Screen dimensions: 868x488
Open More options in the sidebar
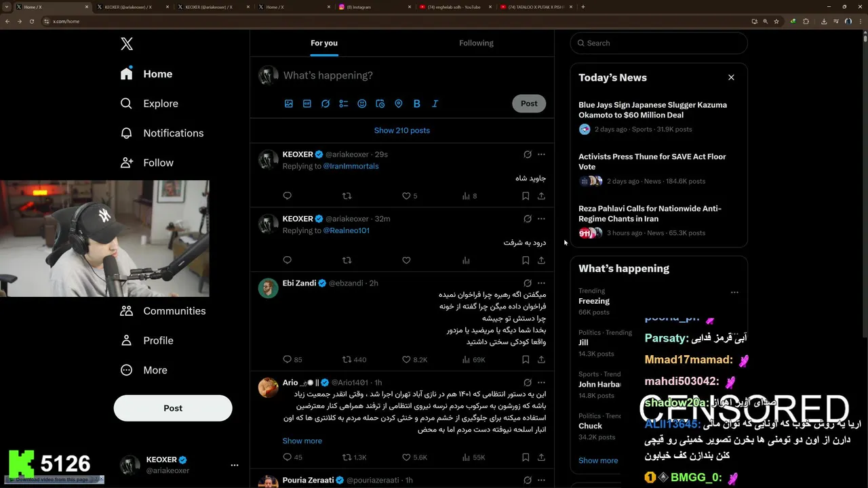point(143,370)
